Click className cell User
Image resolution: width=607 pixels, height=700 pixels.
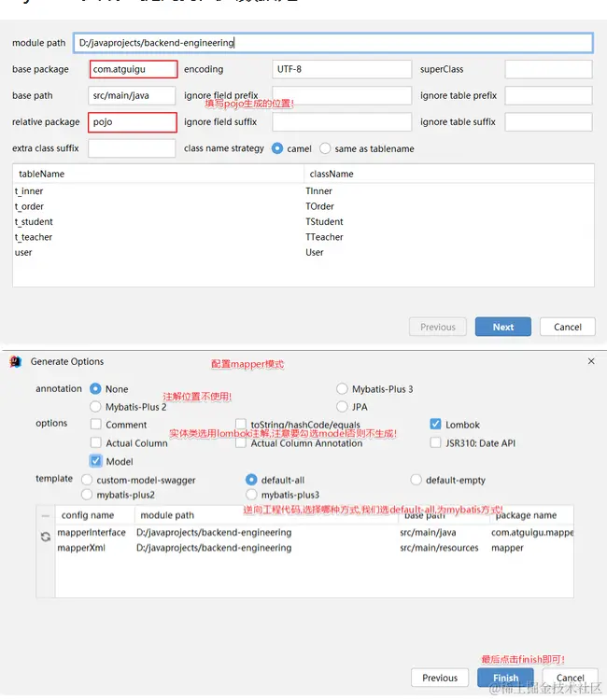315,252
